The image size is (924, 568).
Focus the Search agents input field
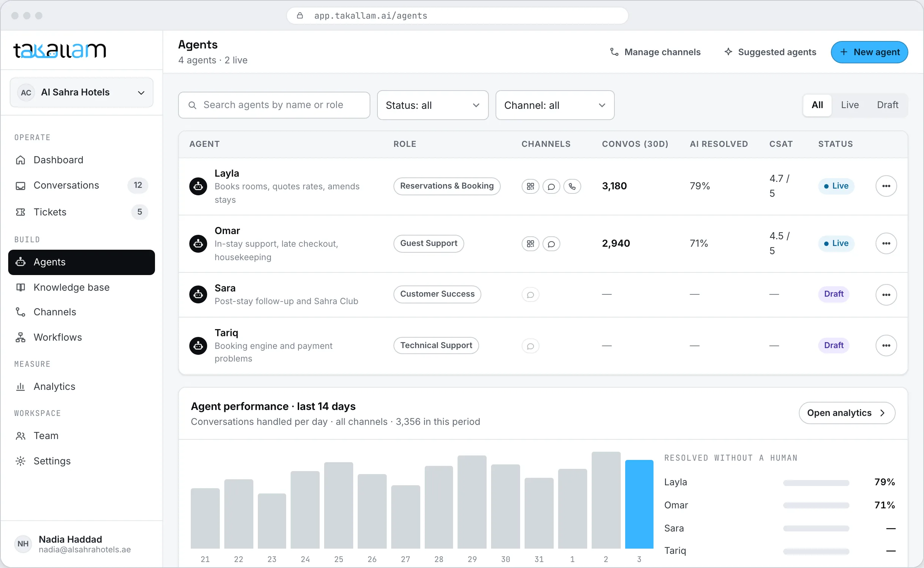pyautogui.click(x=274, y=105)
